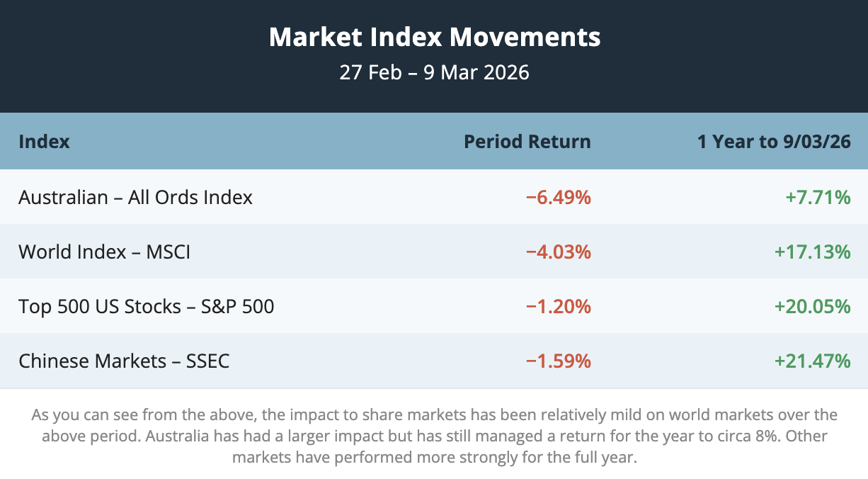Select the +17.13% one-year return value
This screenshot has width=868, height=479.
point(812,252)
